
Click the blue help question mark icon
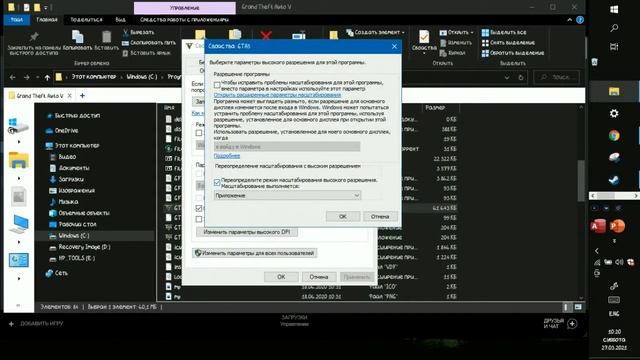coord(580,20)
